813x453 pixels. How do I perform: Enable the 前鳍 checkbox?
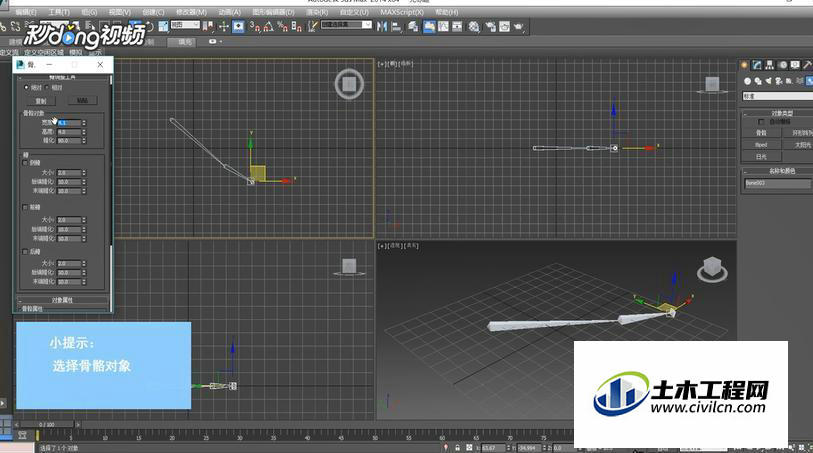click(25, 207)
